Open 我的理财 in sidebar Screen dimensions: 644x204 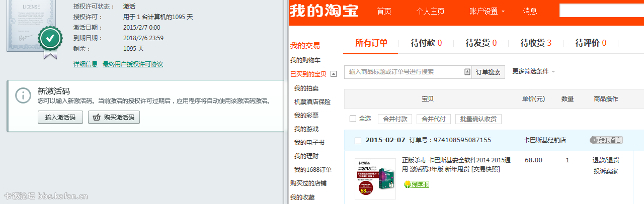pos(306,156)
